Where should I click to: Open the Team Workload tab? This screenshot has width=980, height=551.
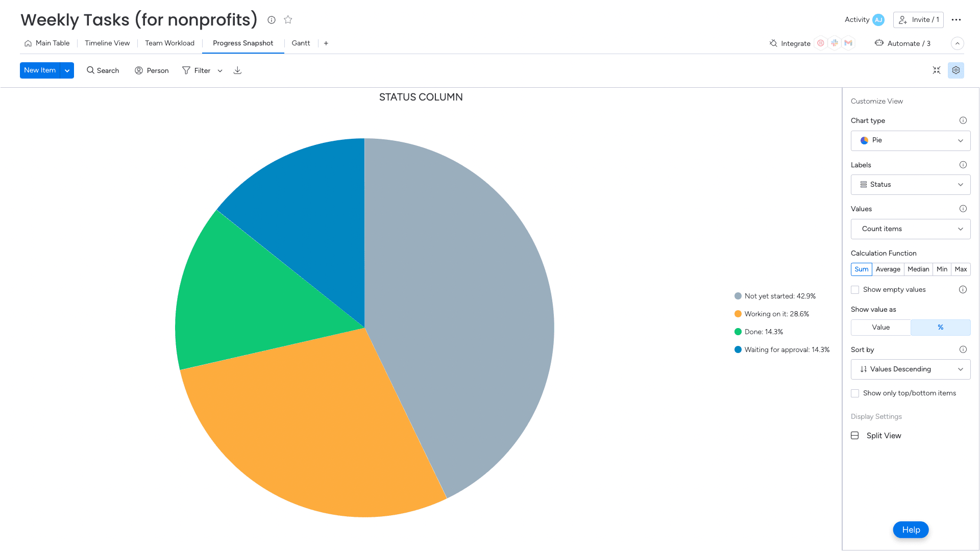coord(169,43)
